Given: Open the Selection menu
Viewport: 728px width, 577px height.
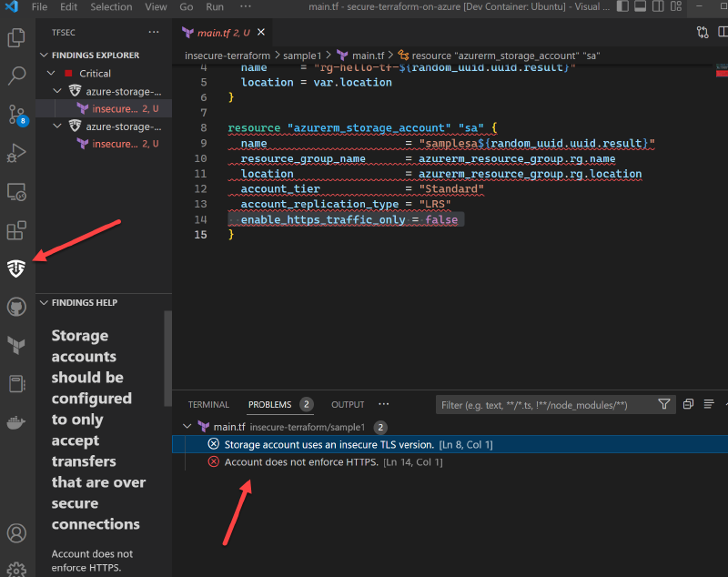Looking at the screenshot, I should pos(111,7).
